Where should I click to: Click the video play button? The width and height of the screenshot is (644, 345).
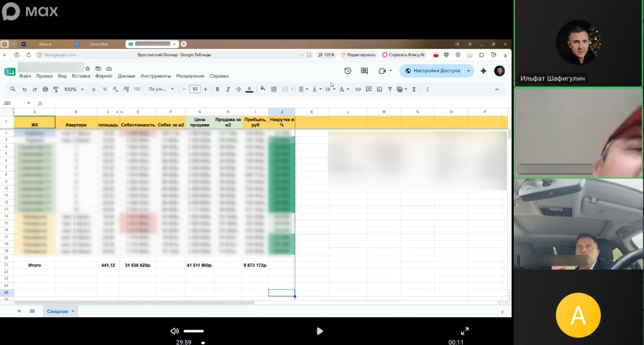[x=319, y=331]
